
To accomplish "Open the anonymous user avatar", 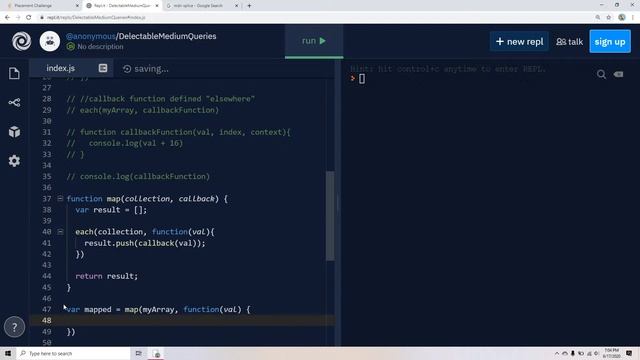I will tap(50, 41).
